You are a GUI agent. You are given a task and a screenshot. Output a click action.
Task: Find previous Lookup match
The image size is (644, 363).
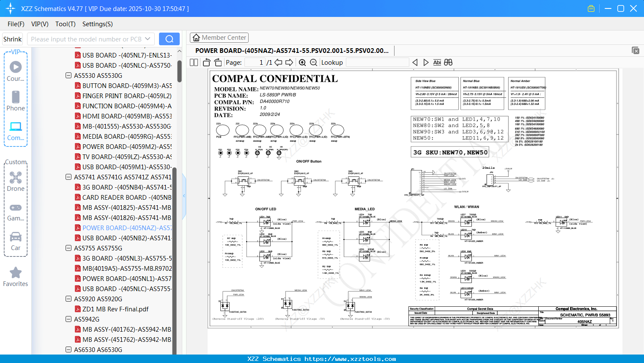point(415,62)
